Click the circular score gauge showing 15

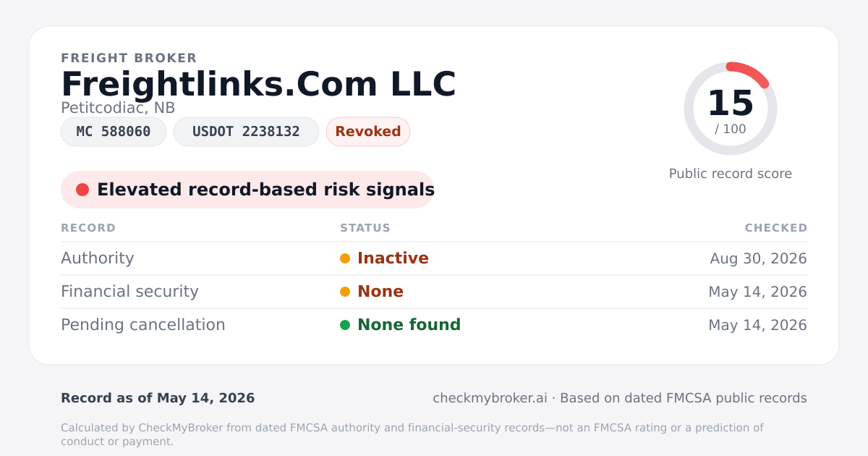click(731, 109)
